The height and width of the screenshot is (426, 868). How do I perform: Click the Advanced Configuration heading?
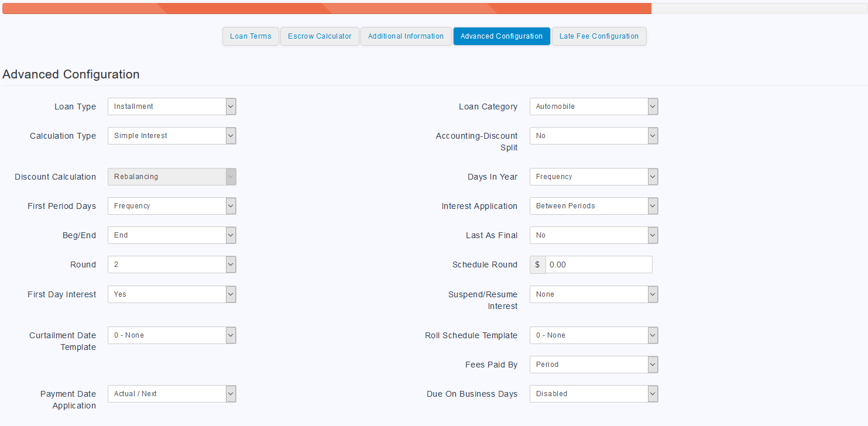[x=71, y=74]
